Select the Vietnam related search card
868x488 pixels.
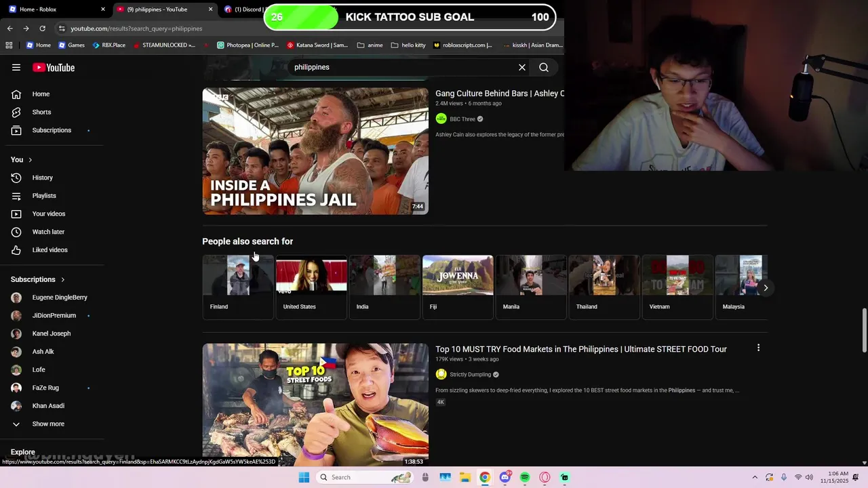677,287
